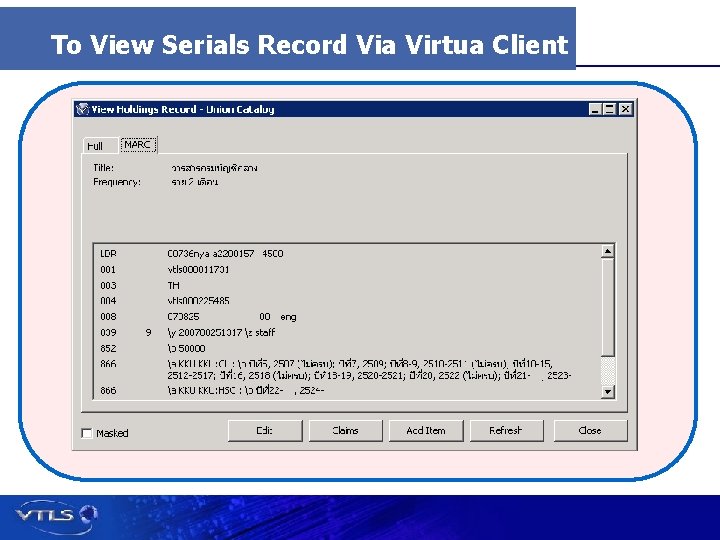Close the window with the title bar X
Screen dimensions: 720x540
(x=625, y=109)
